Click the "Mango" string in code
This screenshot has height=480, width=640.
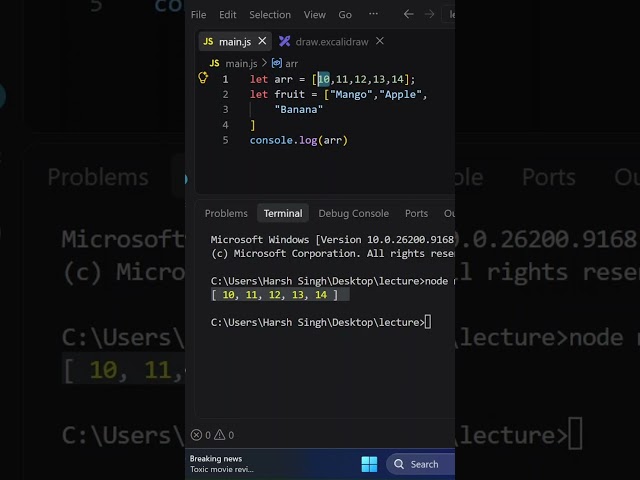coord(351,95)
